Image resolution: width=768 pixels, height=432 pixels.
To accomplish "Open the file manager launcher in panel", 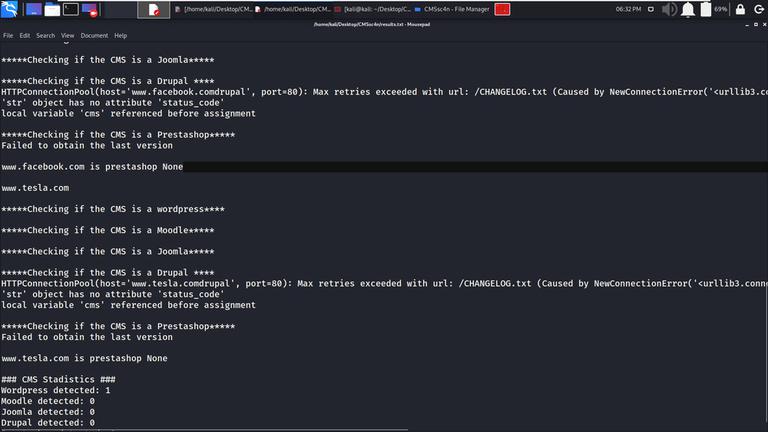I will [x=52, y=9].
